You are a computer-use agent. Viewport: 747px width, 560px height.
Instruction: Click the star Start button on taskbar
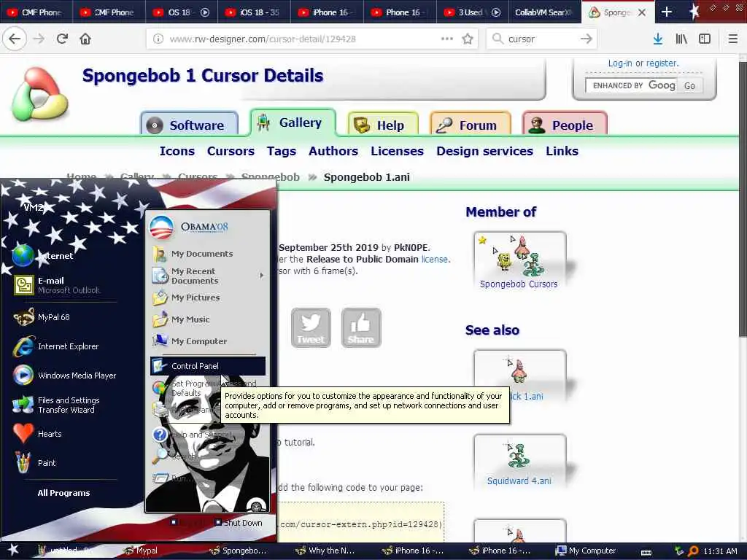[x=13, y=551]
